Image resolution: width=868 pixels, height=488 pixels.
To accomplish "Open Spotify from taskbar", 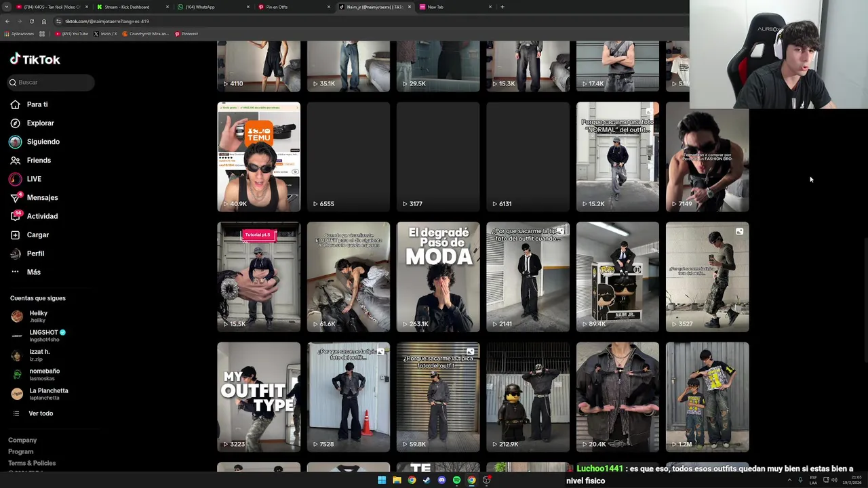I will coord(456,480).
